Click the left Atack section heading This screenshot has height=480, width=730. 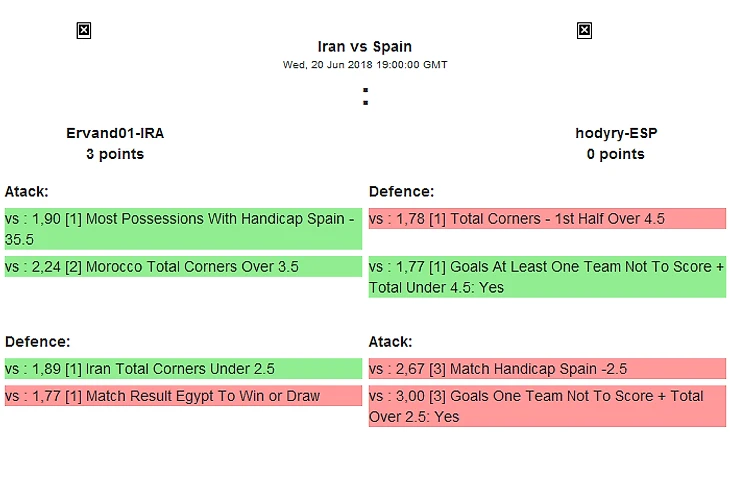coord(27,191)
